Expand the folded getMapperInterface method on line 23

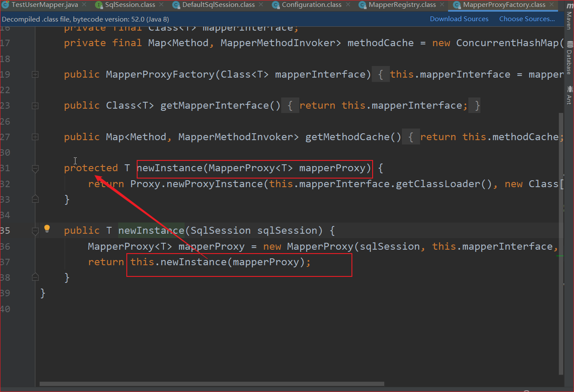(x=35, y=105)
